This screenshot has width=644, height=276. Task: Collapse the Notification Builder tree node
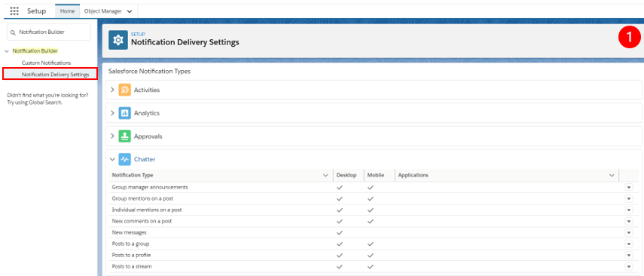click(x=7, y=51)
